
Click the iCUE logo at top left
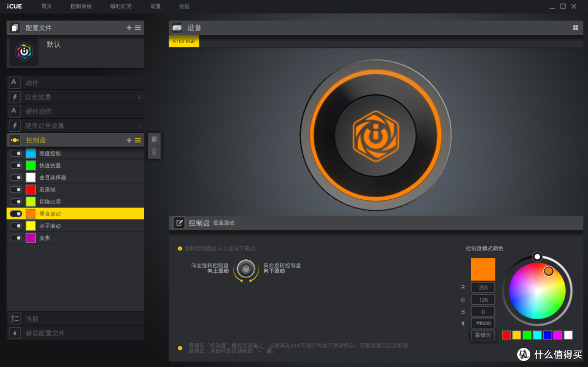tap(14, 7)
